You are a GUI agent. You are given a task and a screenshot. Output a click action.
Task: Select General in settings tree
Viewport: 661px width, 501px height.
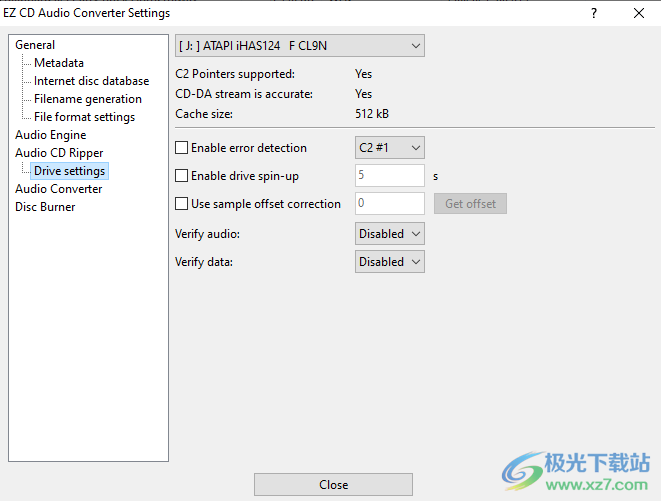pyautogui.click(x=35, y=45)
